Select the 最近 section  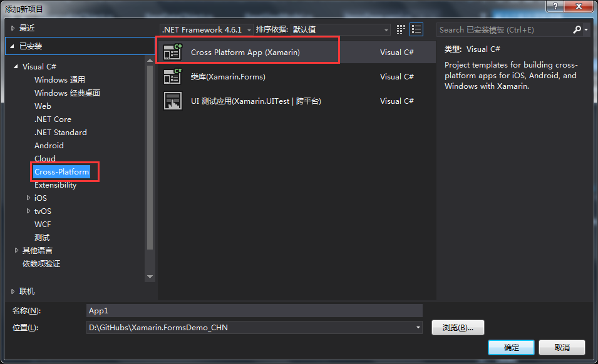26,27
